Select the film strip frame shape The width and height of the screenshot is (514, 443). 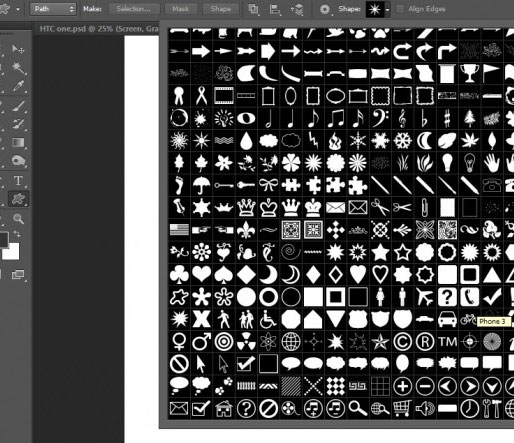224,96
